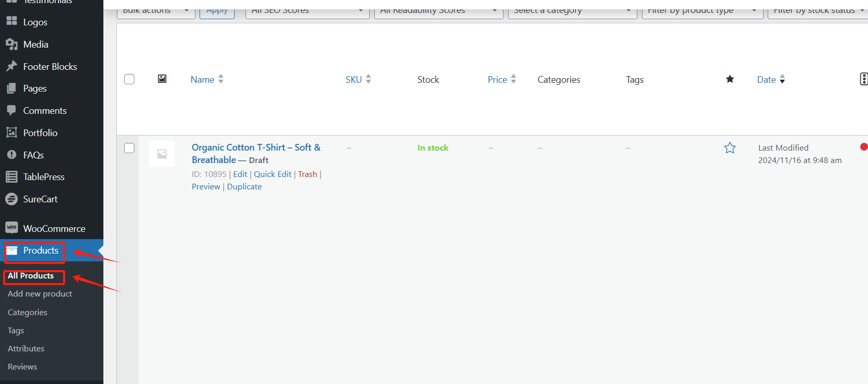
Task: Sort products by SKU
Action: click(358, 79)
